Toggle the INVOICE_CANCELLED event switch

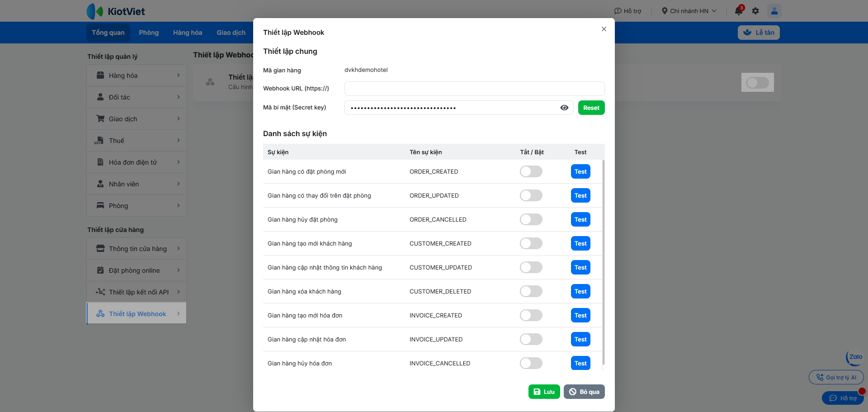(x=531, y=363)
